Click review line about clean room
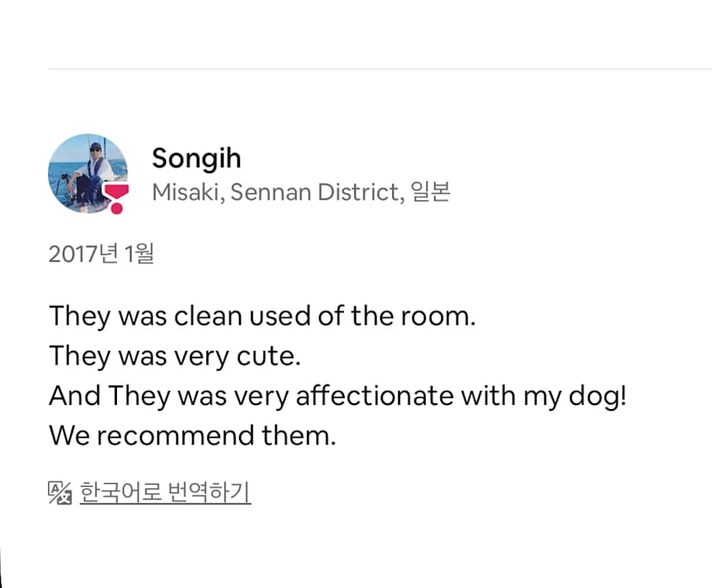The image size is (712, 588). [261, 315]
